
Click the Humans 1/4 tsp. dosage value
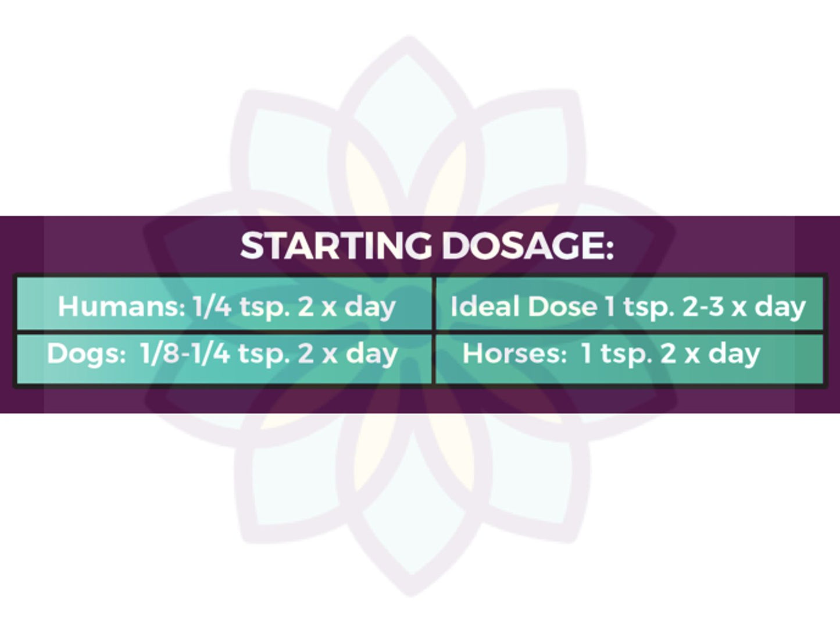[x=241, y=306]
